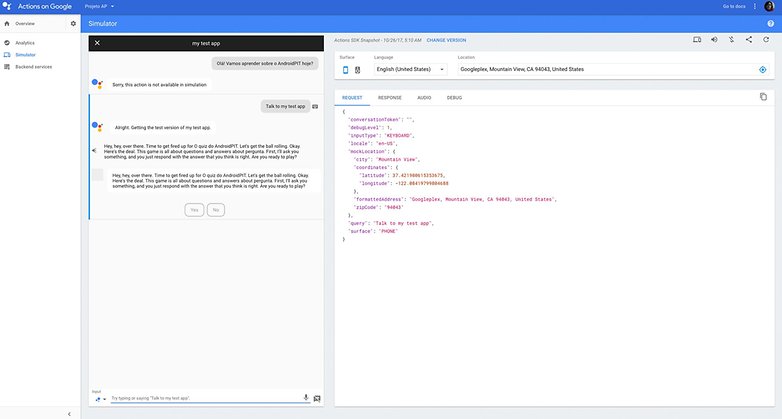
Task: Click the 'locale': 'en-US' line
Action: 373,144
